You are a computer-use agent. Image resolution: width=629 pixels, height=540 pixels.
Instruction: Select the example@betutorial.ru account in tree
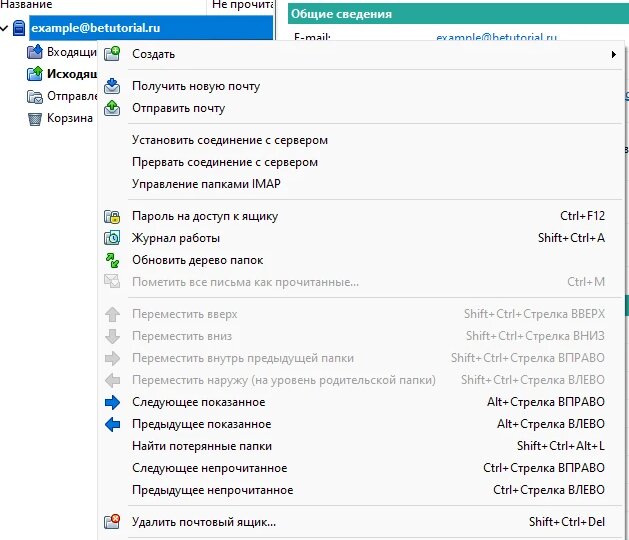(x=151, y=28)
